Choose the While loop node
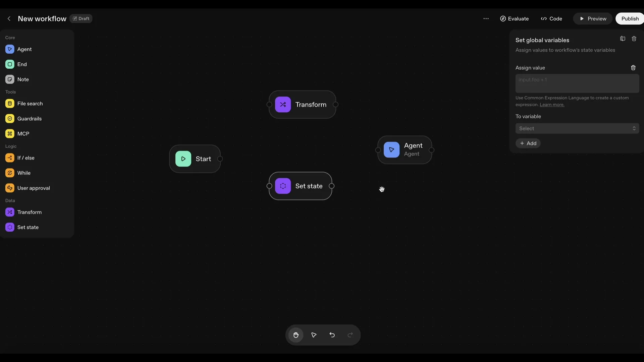The height and width of the screenshot is (362, 644). tap(23, 173)
